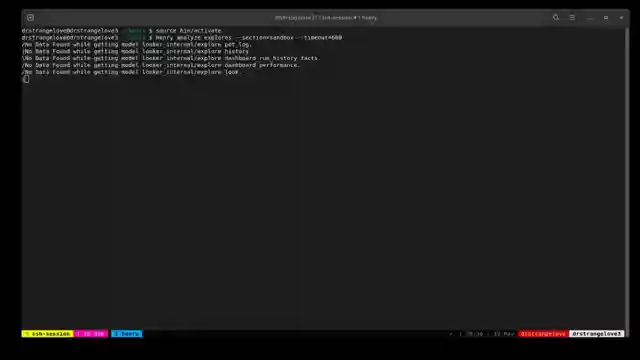Click the output line ending 'explore history'

coord(136,51)
